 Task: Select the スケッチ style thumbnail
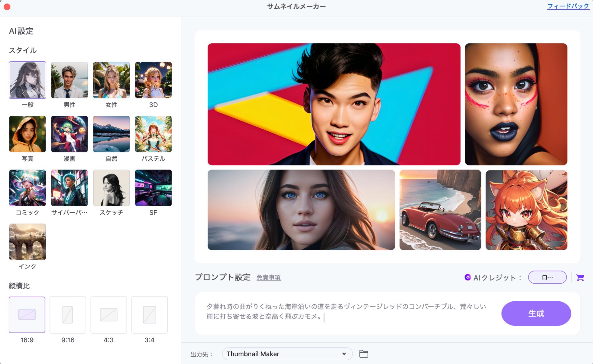point(111,188)
